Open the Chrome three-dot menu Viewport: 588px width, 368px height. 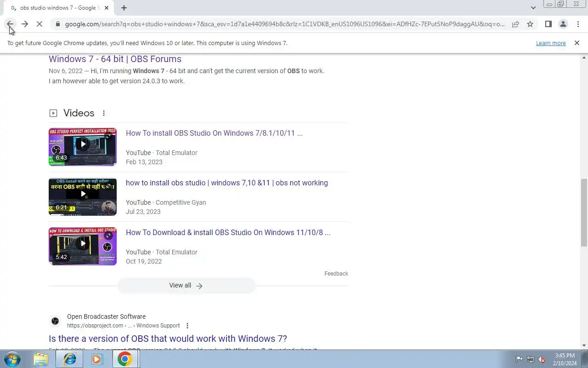click(x=578, y=24)
